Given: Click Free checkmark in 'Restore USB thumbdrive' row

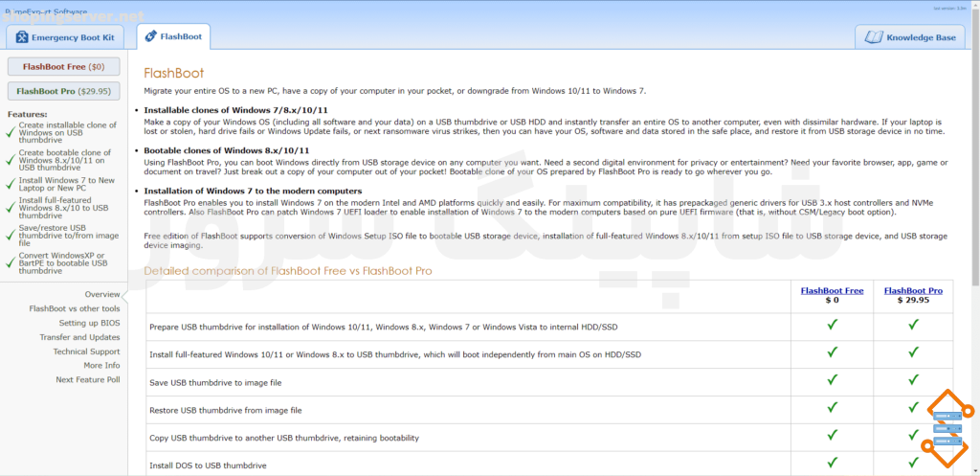Looking at the screenshot, I should 832,407.
